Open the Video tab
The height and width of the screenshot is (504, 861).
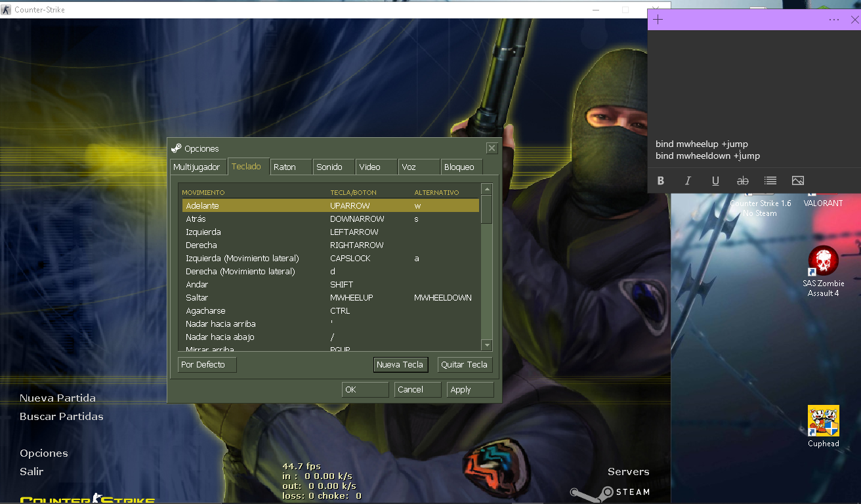point(376,167)
